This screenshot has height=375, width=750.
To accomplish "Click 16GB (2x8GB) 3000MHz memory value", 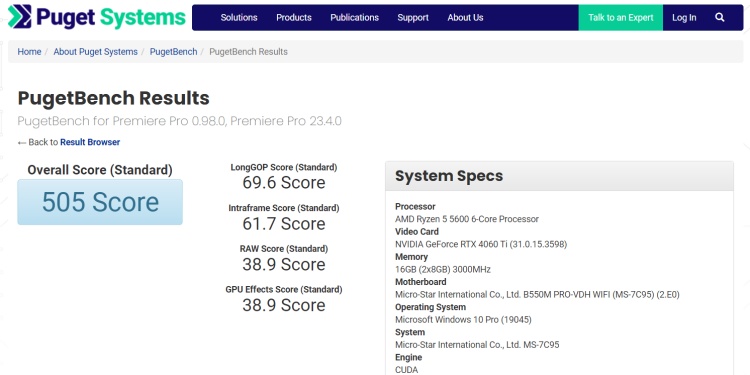I will (443, 269).
